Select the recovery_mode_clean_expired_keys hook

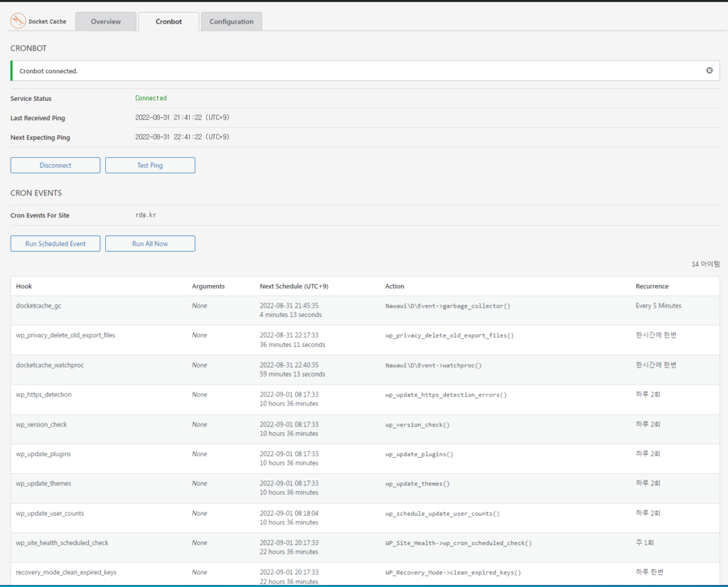click(x=66, y=572)
